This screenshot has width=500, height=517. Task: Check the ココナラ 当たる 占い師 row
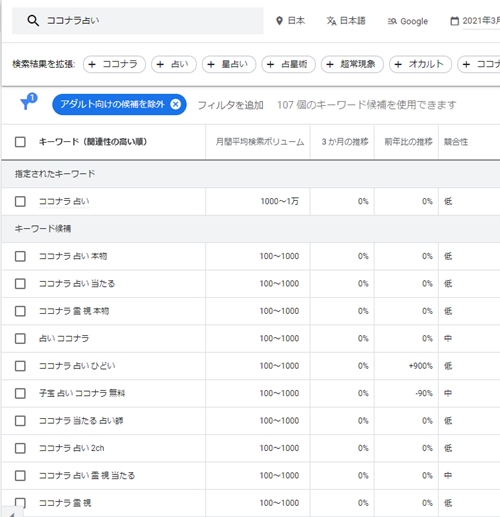(x=20, y=421)
